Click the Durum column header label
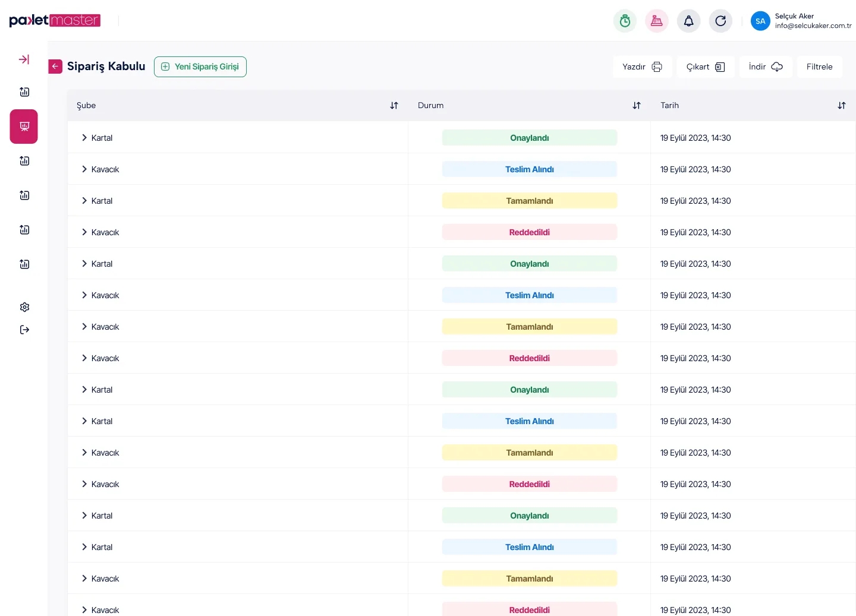 pyautogui.click(x=430, y=105)
